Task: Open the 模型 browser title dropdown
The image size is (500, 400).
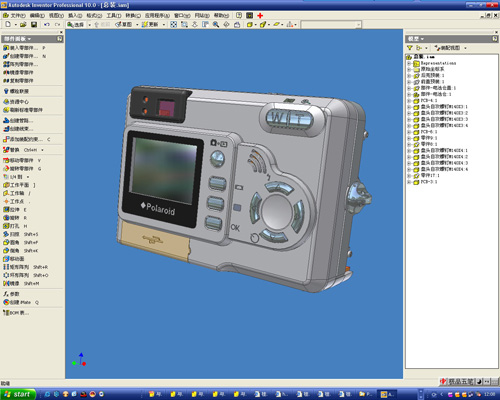Action: tap(416, 39)
